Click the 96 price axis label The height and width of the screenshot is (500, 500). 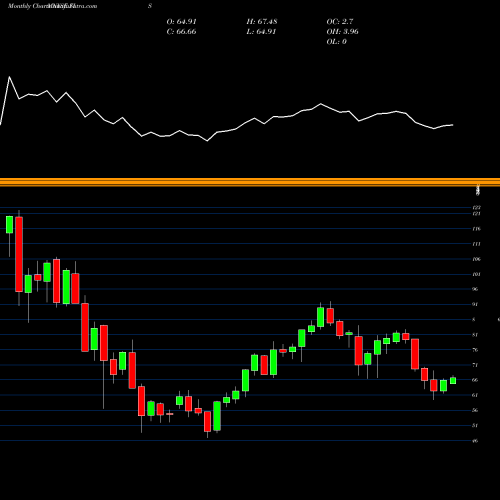(475, 289)
